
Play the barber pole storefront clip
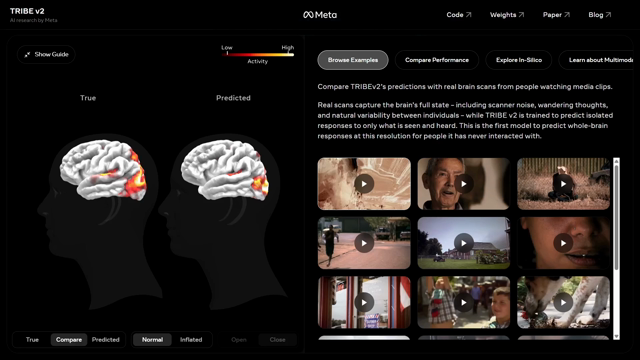click(x=364, y=302)
